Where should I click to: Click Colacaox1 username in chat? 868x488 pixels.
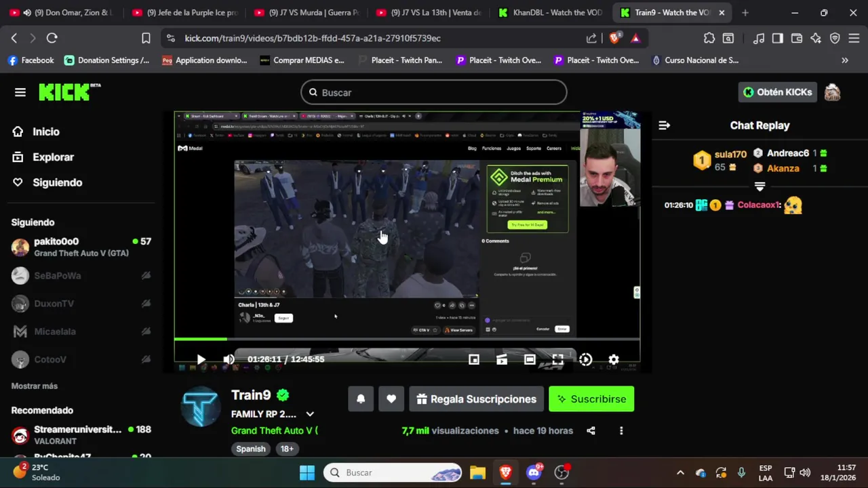click(x=759, y=205)
